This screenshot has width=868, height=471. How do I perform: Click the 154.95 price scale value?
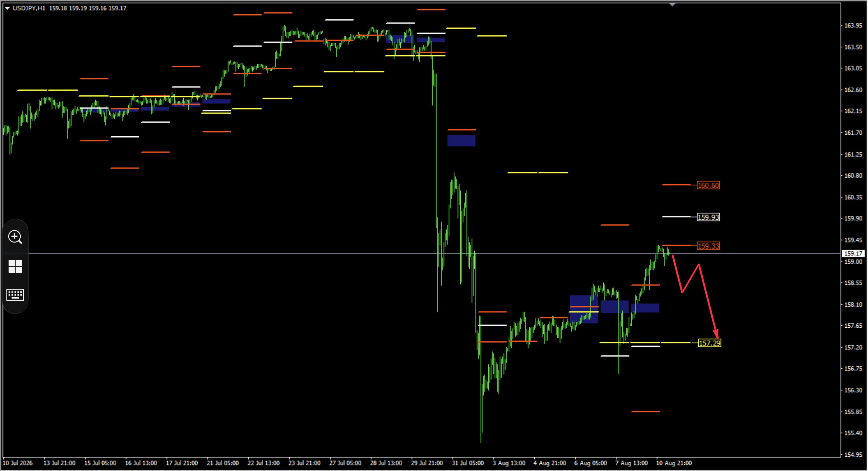[853, 455]
